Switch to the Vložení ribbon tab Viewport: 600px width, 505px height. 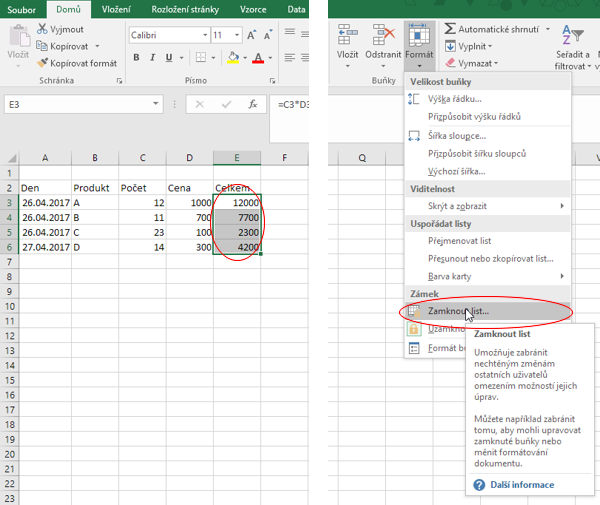point(116,9)
